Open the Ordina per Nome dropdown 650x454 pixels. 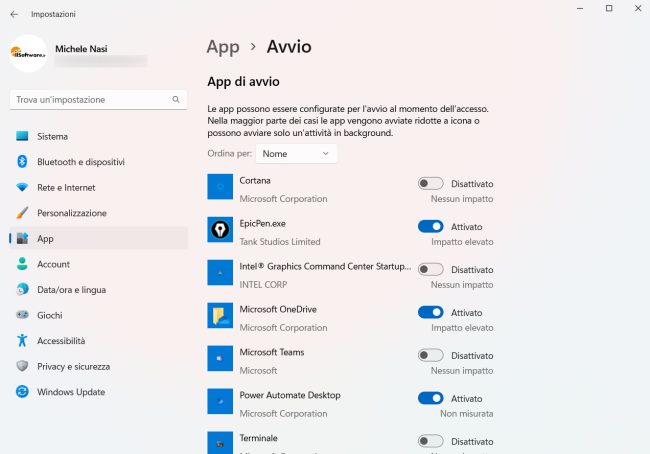tap(296, 154)
